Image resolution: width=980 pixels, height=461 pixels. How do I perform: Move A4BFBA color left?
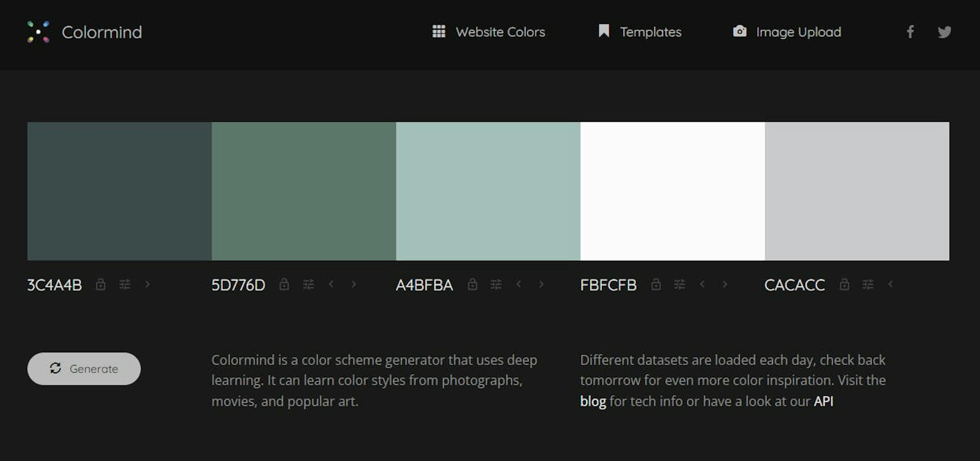[519, 284]
